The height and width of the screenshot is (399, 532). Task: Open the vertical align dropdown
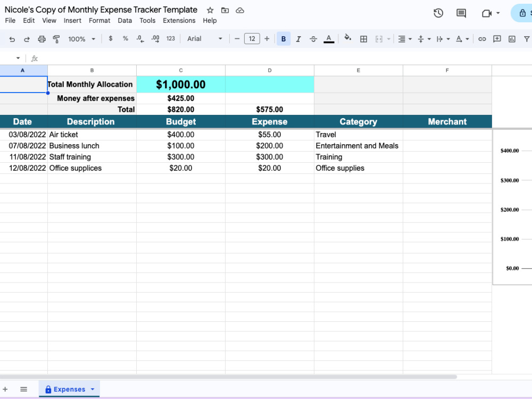pos(423,39)
